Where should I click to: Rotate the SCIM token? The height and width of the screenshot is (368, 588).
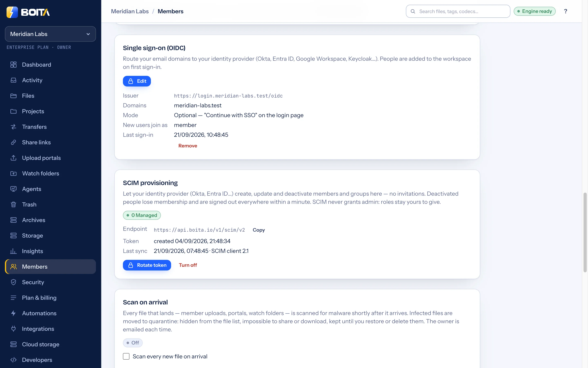point(147,265)
